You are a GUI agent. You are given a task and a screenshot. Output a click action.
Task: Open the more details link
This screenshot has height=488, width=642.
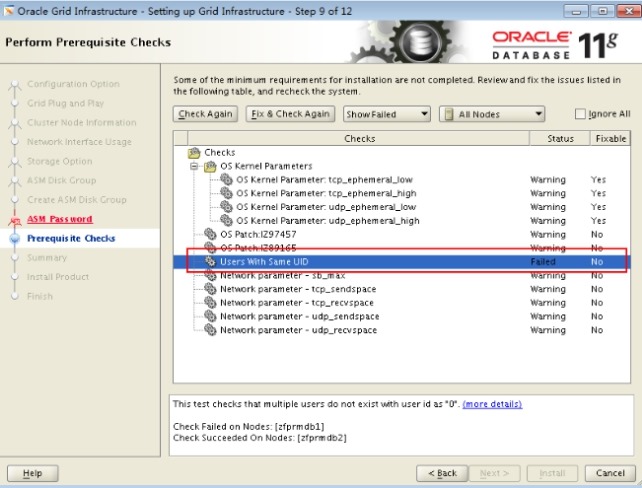click(x=492, y=404)
